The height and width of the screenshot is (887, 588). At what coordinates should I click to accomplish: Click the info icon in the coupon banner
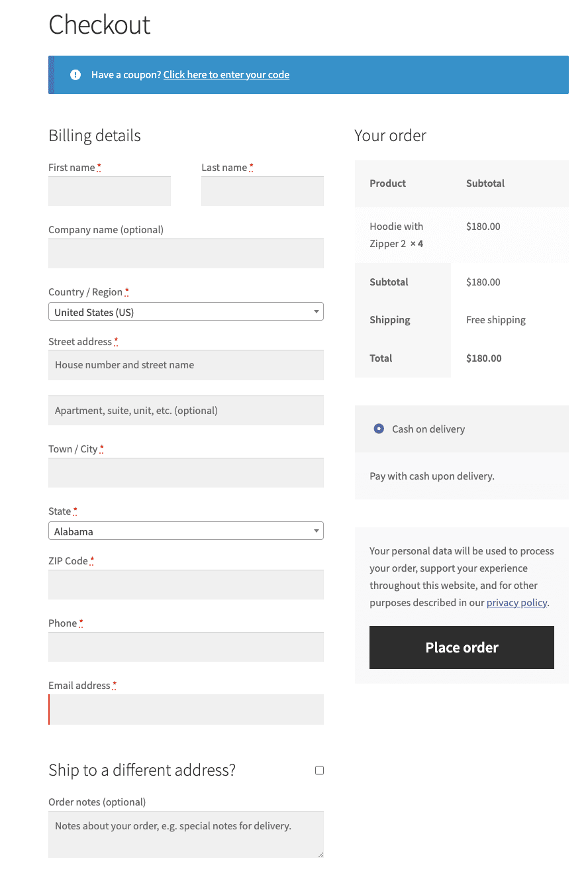75,74
